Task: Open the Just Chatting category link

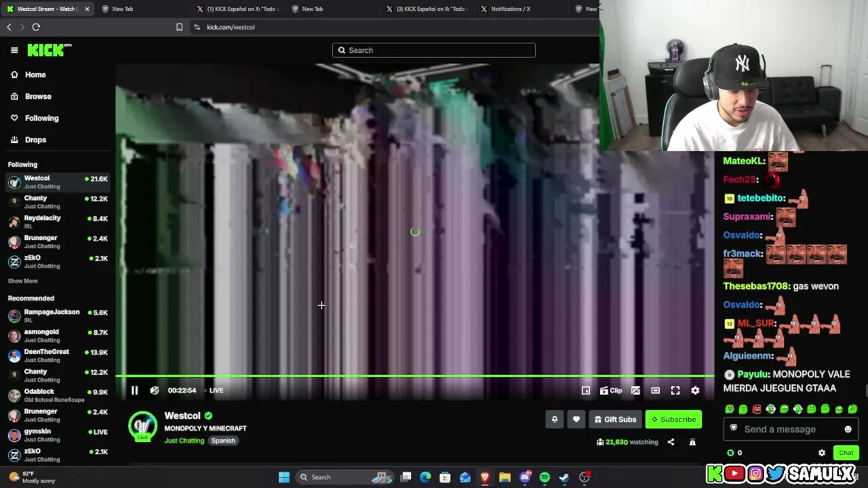Action: [x=184, y=441]
